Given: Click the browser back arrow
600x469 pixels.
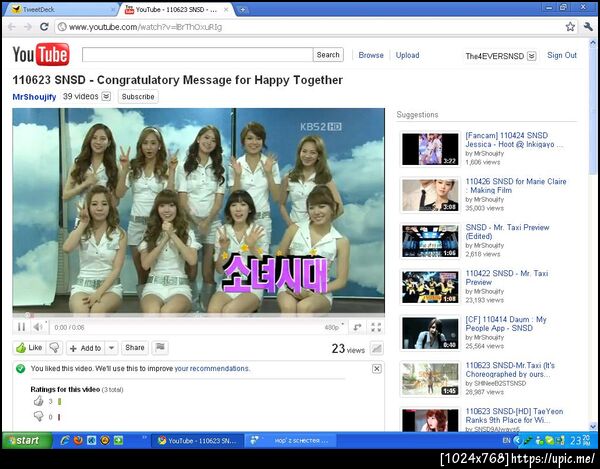Looking at the screenshot, I should click(11, 27).
